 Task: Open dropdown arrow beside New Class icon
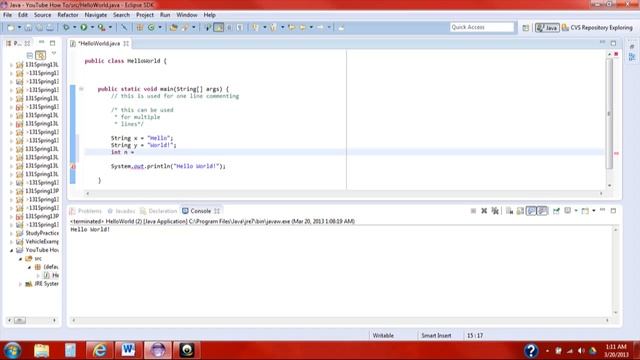[160, 27]
